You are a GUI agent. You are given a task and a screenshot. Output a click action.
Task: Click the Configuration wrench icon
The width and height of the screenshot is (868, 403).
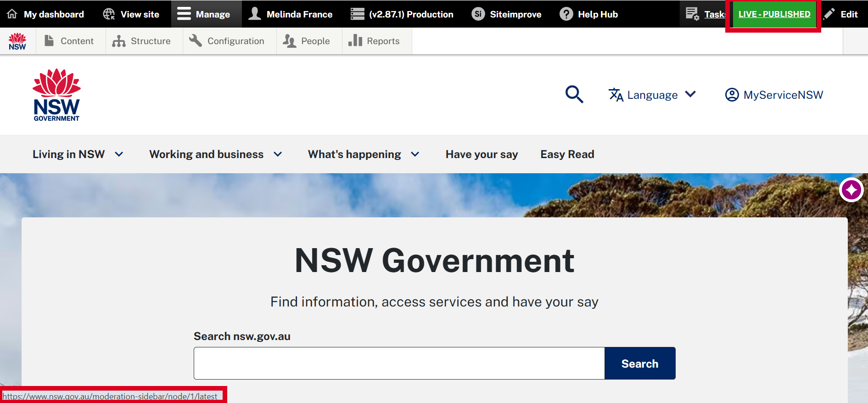pyautogui.click(x=196, y=40)
